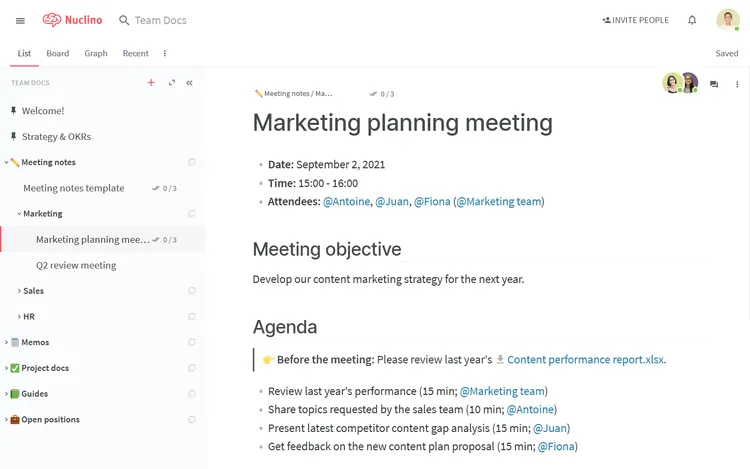Click the @Juan mention in Attendees
Viewport: 750px width, 469px height.
(x=392, y=202)
